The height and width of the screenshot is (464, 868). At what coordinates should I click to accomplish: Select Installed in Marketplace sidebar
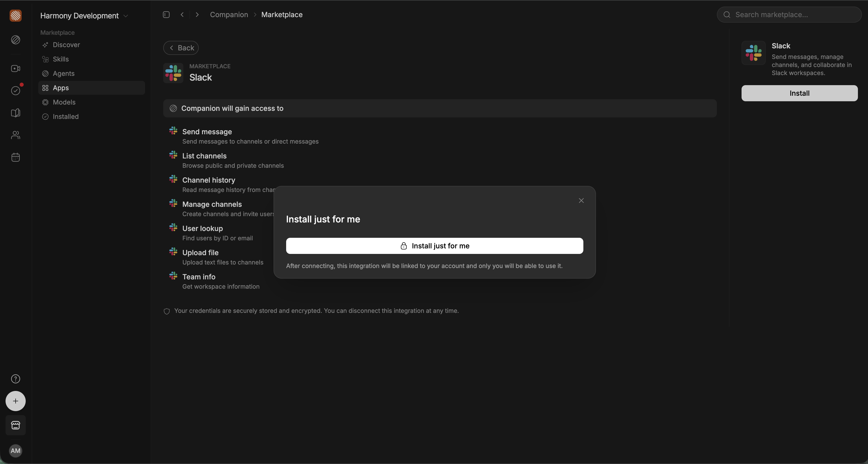[92, 117]
